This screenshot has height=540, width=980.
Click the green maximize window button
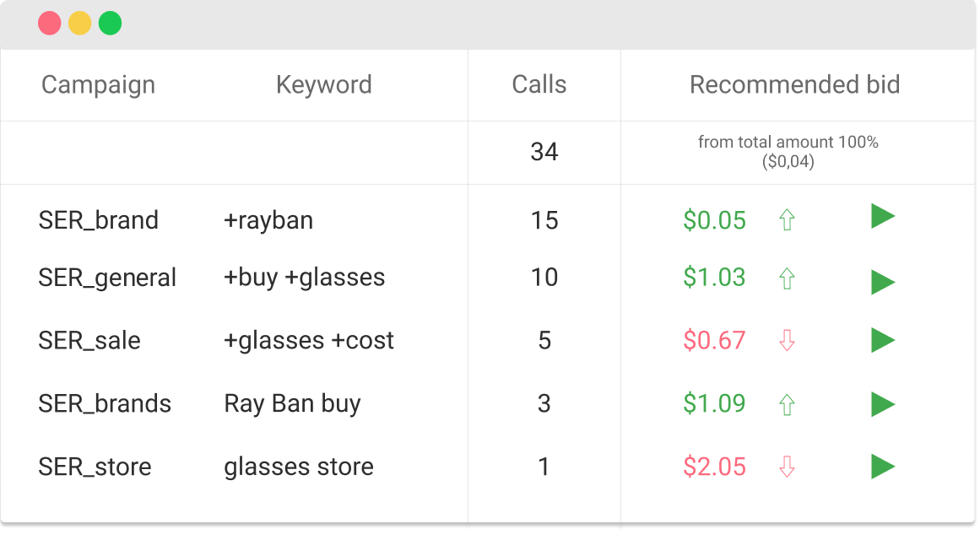(110, 23)
